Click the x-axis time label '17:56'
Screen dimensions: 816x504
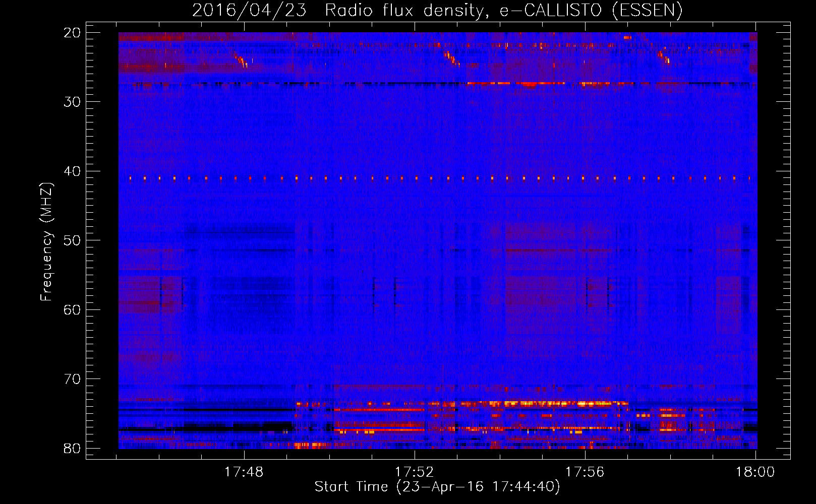[585, 472]
